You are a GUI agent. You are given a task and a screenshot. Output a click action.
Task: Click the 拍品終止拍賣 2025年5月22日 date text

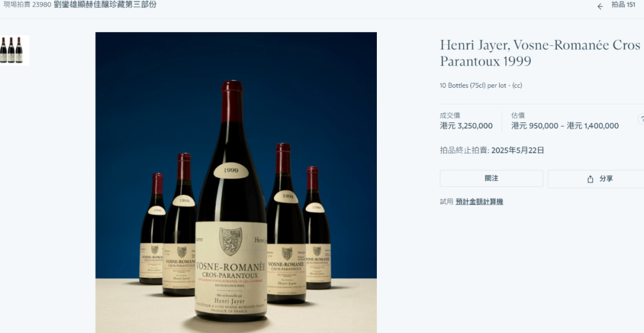click(x=492, y=150)
